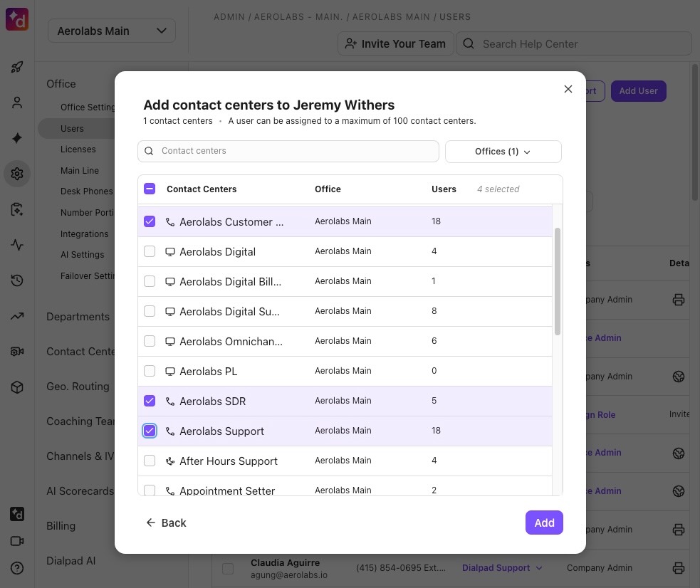Screen dimensions: 700x588
Task: Click monitor icon next to Aerolabs Digital
Action: click(170, 251)
